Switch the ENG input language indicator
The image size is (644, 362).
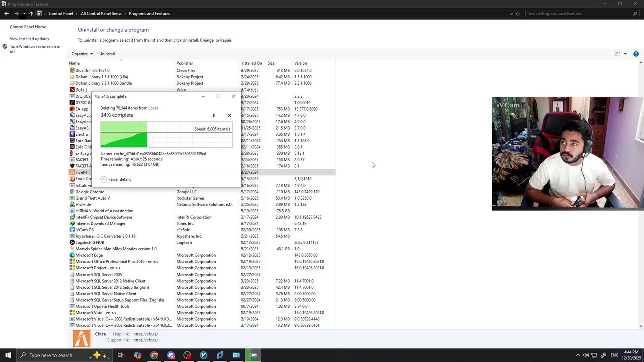pos(614,355)
